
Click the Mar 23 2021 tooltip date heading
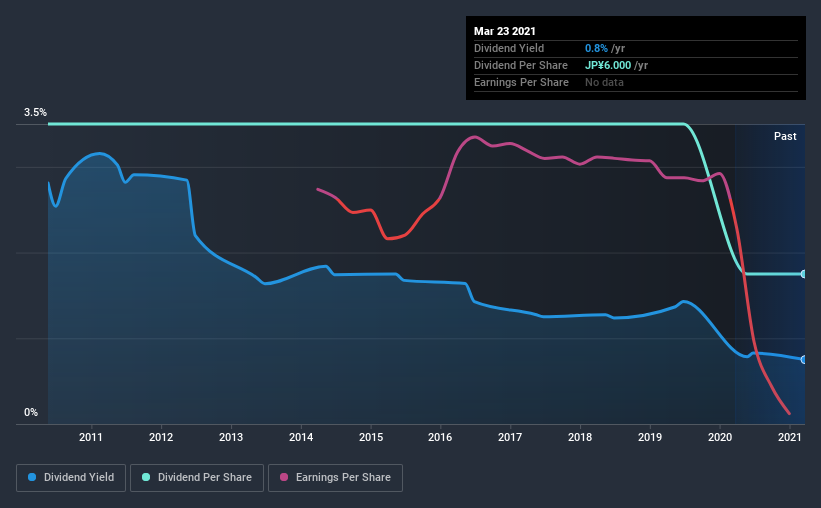pyautogui.click(x=505, y=31)
